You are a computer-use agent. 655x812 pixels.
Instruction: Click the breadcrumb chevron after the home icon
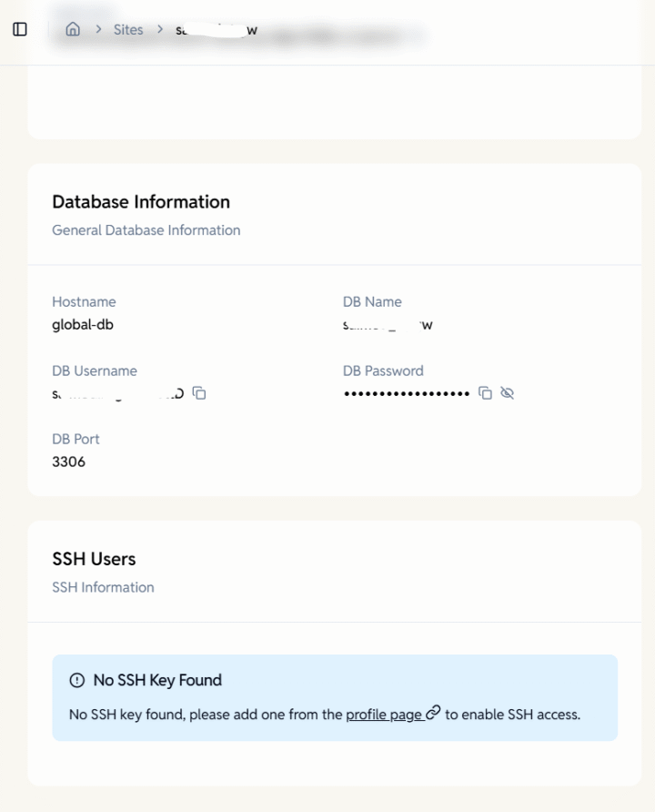[x=98, y=29]
